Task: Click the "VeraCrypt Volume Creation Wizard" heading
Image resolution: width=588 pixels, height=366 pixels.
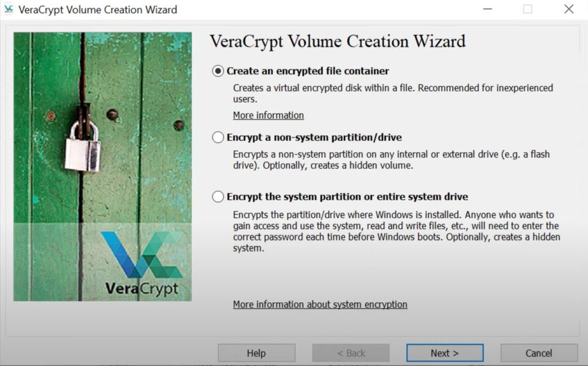Action: [338, 41]
